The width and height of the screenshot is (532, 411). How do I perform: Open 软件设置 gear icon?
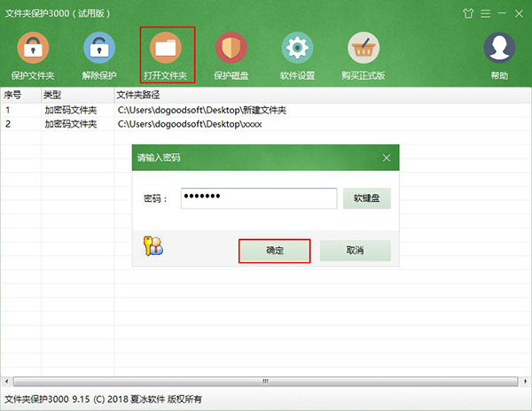click(x=297, y=48)
